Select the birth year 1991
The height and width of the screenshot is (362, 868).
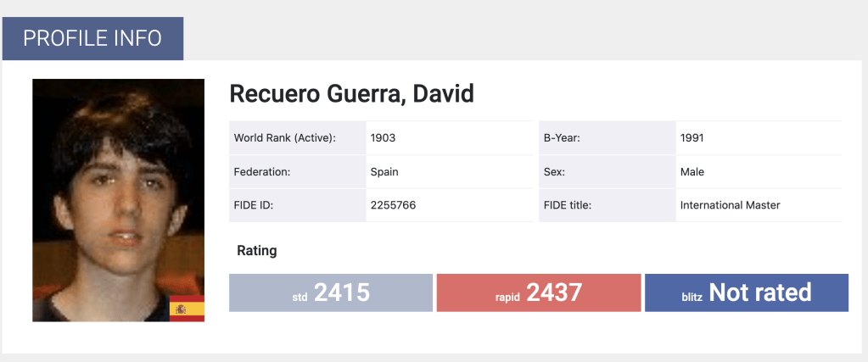692,138
